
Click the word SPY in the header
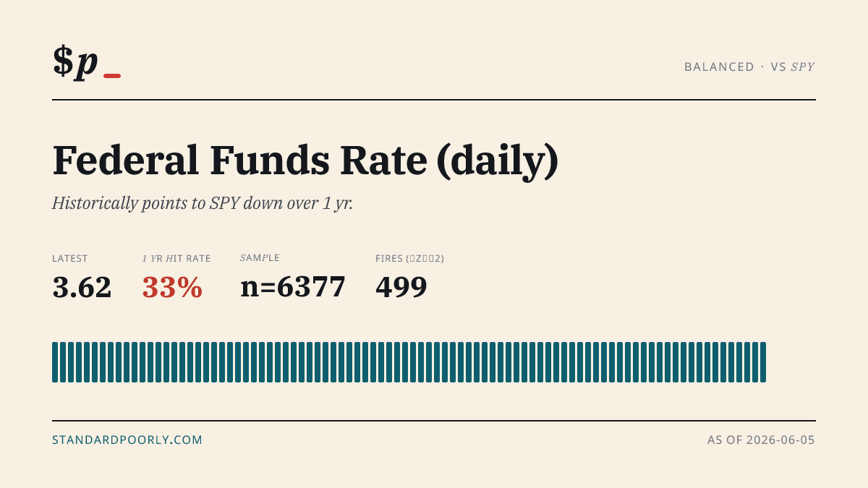(803, 67)
